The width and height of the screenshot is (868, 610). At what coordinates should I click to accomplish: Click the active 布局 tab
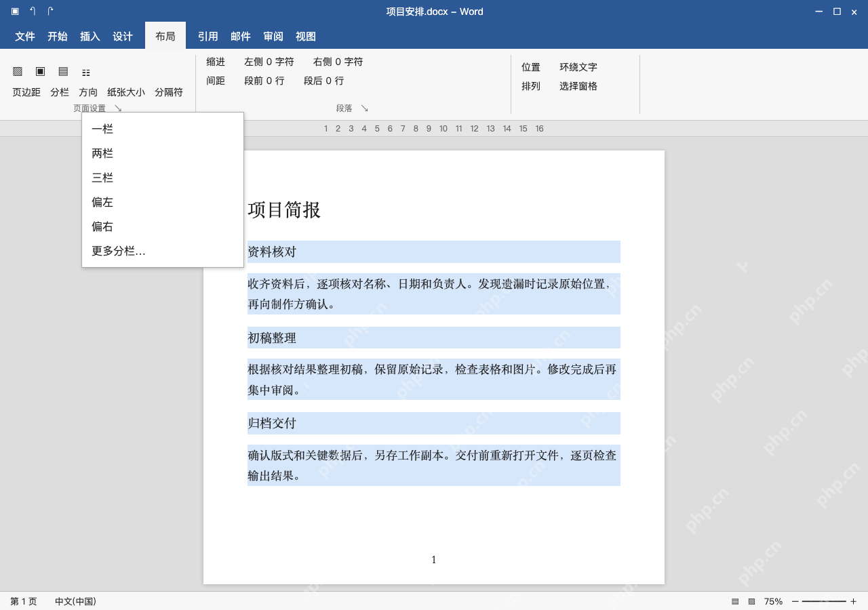pos(165,37)
